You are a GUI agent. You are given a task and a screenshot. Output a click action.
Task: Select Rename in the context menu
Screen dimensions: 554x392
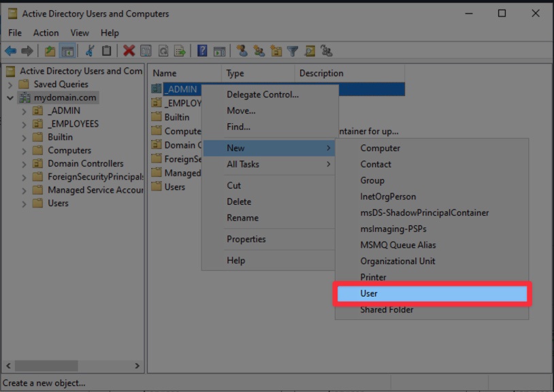(x=269, y=218)
